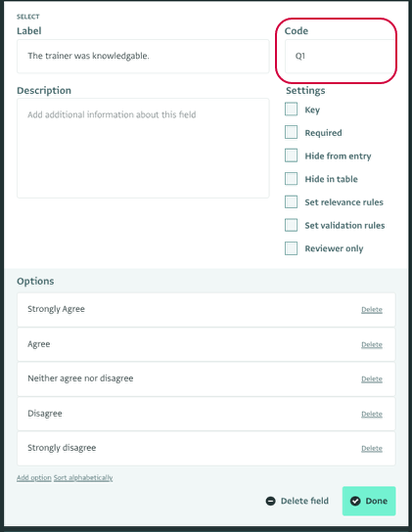
Task: Click the Delete field minus icon
Action: [271, 501]
